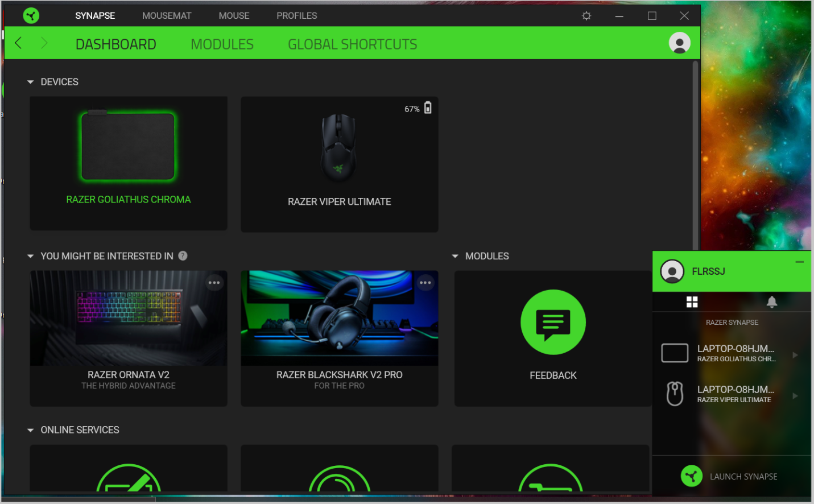
Task: Open the Razer Goliathus Chroma device label
Action: coord(129,200)
